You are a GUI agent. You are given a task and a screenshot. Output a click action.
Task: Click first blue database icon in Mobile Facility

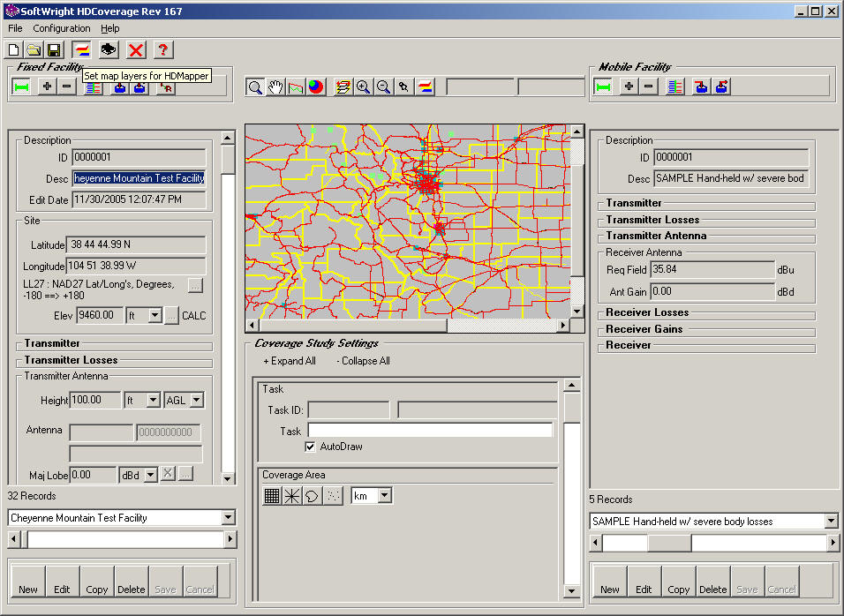click(x=701, y=86)
